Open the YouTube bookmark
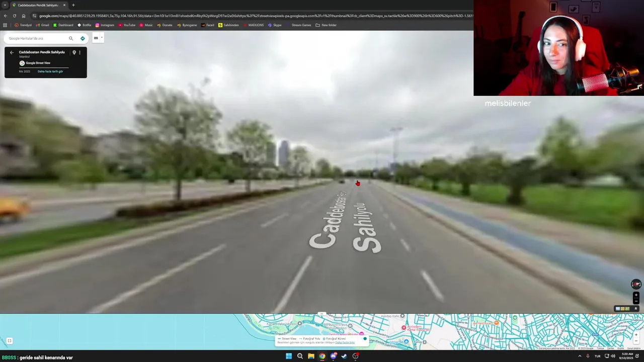 [127, 25]
